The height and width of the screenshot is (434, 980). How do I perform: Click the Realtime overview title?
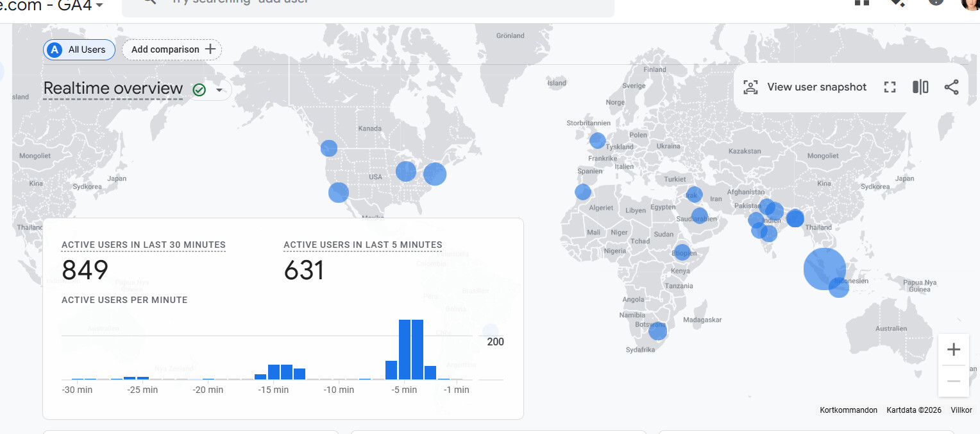pos(113,89)
